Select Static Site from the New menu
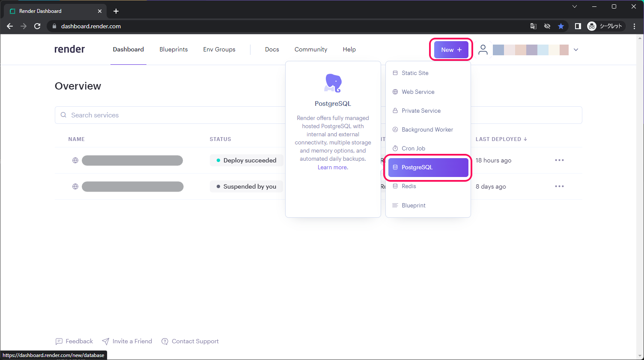Screen dimensions: 644x360 [x=428, y=73]
